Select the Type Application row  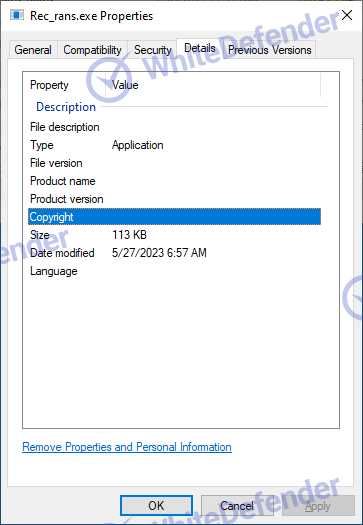point(174,145)
